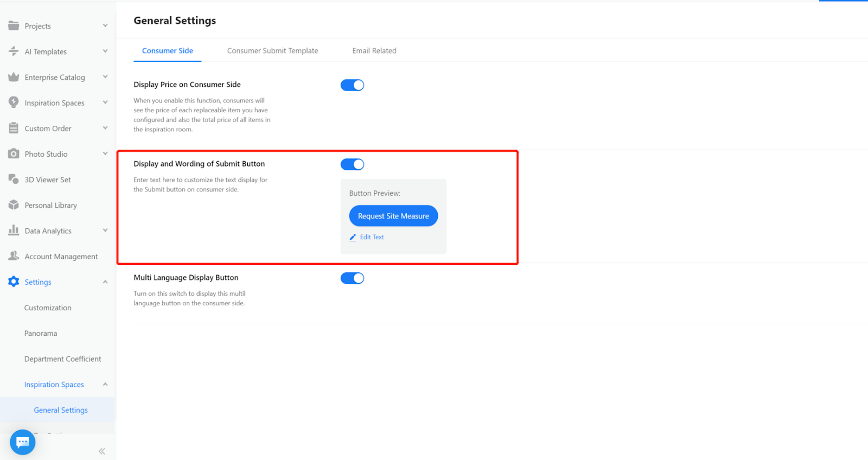Click the Projects folder icon
This screenshot has width=868, height=460.
tap(14, 25)
